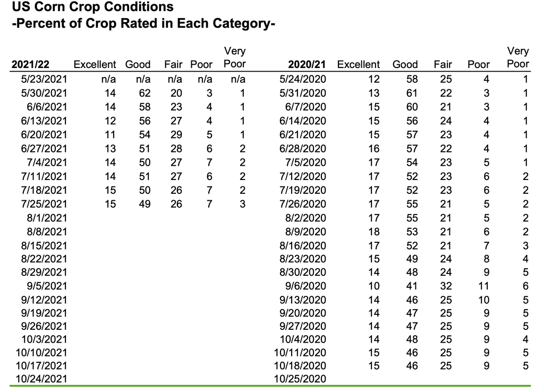Viewport: 544px width, 392px height.
Task: Click Good value 62 in the 5/30/2021 row
Action: 144,93
